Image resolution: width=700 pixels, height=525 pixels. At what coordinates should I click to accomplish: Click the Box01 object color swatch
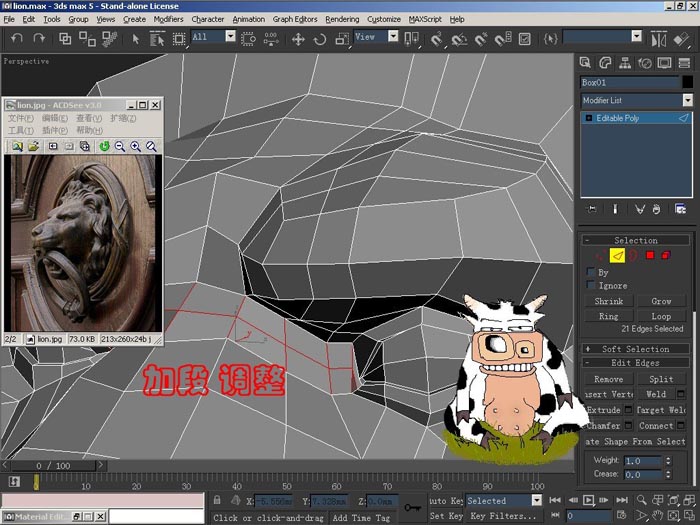(x=688, y=82)
